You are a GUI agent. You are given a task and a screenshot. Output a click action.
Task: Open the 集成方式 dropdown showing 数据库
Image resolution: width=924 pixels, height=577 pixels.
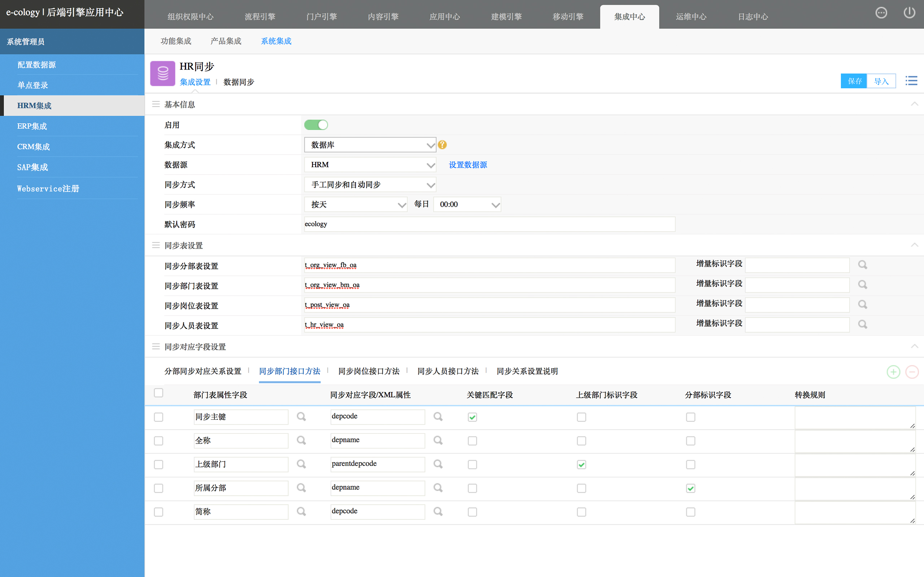click(370, 145)
